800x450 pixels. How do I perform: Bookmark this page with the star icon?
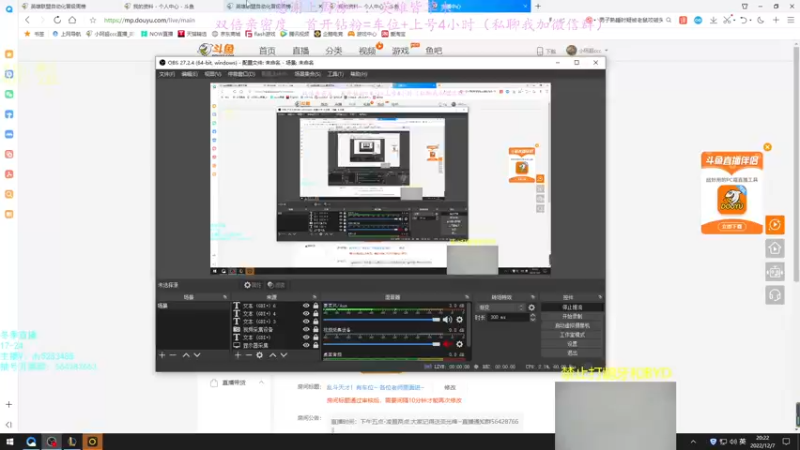(x=92, y=20)
